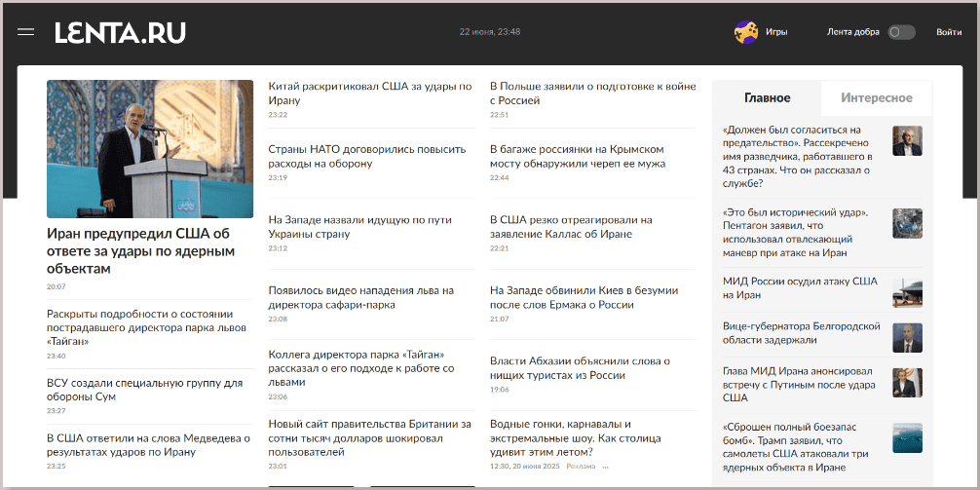Click thumbnail beside Глава МИД Ирана story
Screen dimensions: 980x490
(x=907, y=383)
